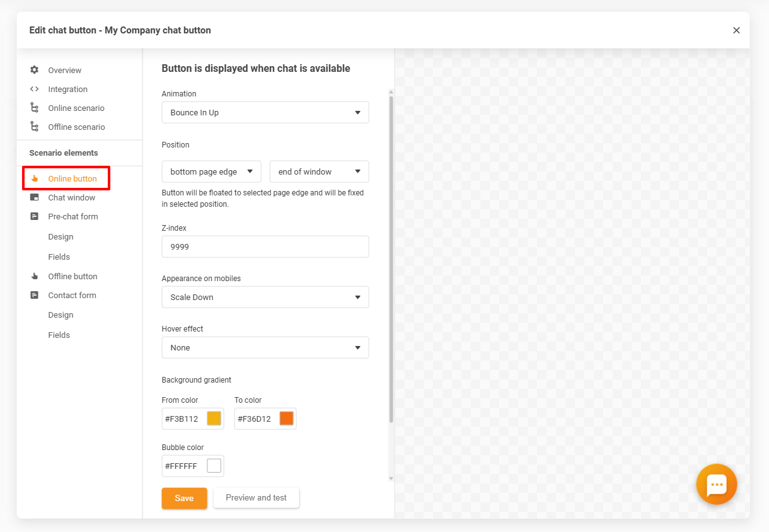This screenshot has height=532, width=769.
Task: Select Design under Pre-chat form
Action: tap(61, 237)
